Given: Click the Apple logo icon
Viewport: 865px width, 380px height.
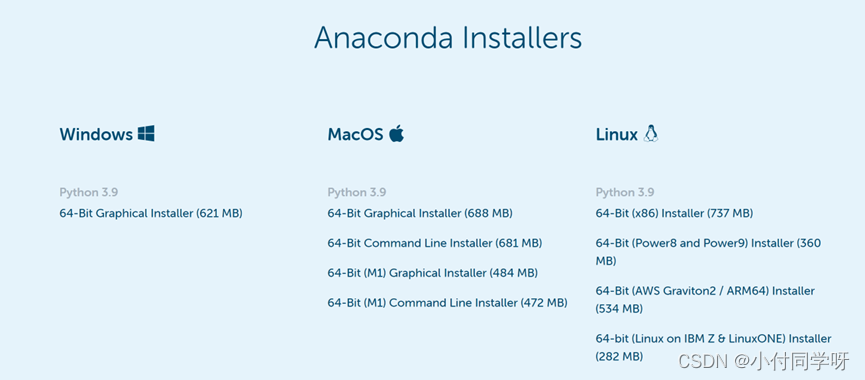Looking at the screenshot, I should [x=396, y=133].
